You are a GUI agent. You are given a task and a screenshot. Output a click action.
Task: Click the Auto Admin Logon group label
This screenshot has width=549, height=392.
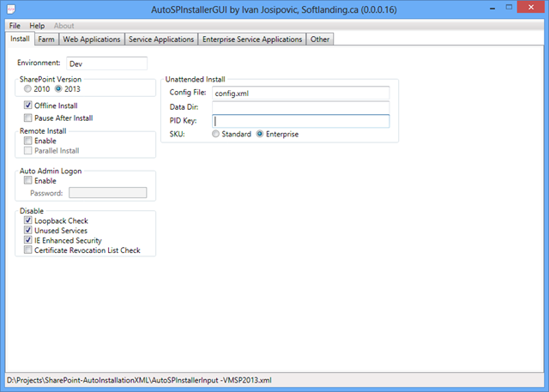(51, 171)
